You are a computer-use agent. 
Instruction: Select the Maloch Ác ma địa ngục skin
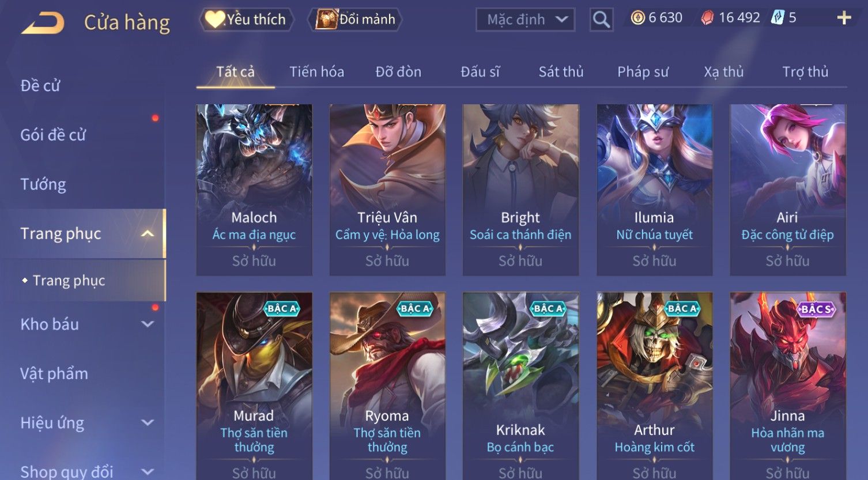pyautogui.click(x=254, y=190)
